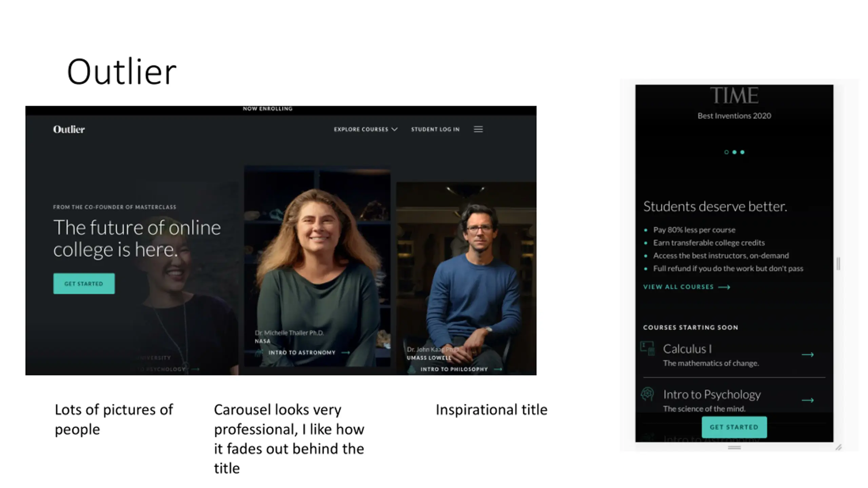The height and width of the screenshot is (488, 868).
Task: Click arrow beside Intro to Philosophy
Action: tap(498, 369)
